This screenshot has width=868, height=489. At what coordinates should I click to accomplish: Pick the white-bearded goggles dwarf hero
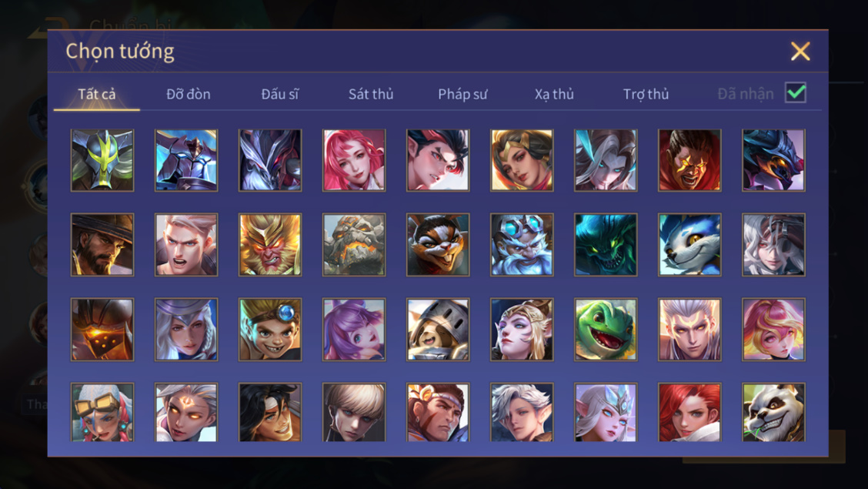coord(522,245)
